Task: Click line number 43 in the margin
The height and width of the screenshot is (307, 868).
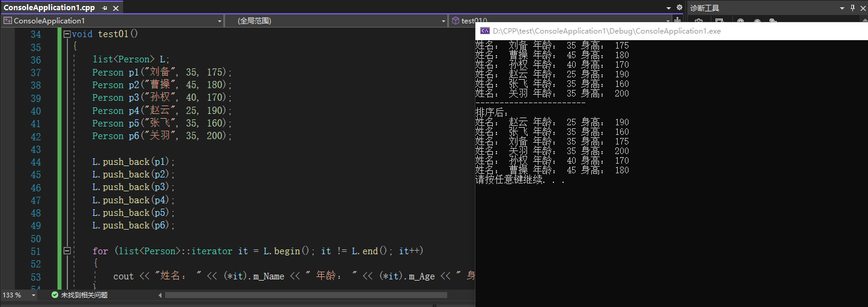Action: (35, 149)
